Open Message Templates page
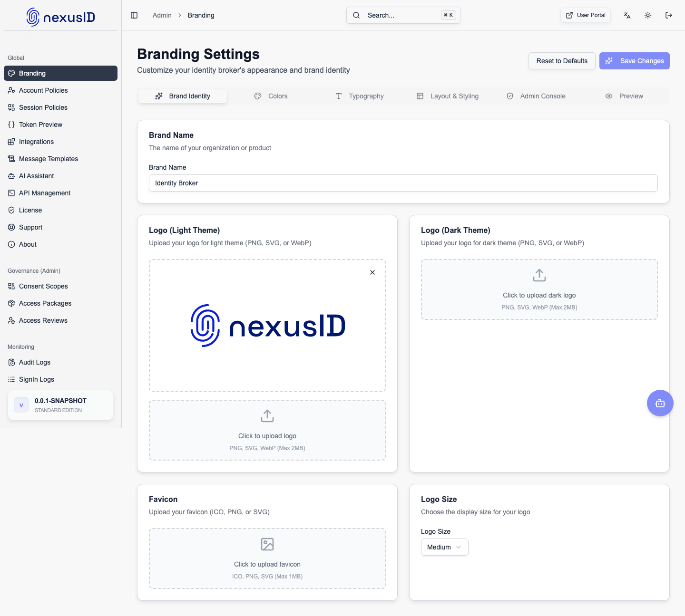This screenshot has height=616, width=685. click(x=60, y=159)
